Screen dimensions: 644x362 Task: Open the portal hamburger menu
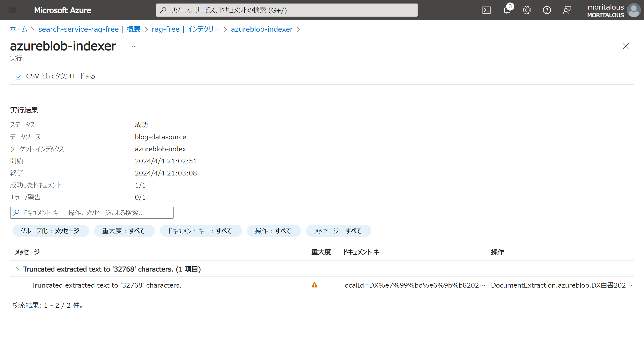[12, 10]
